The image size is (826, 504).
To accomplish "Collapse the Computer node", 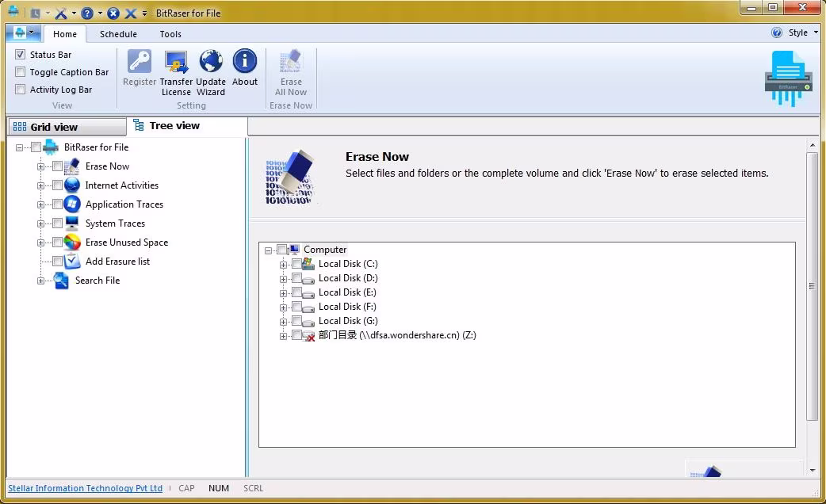I will click(268, 250).
